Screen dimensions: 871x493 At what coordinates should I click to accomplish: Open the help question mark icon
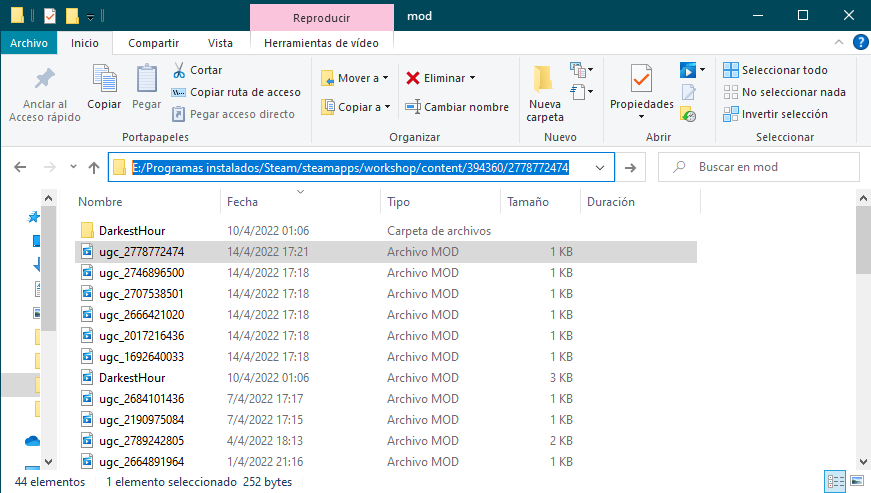pyautogui.click(x=860, y=42)
